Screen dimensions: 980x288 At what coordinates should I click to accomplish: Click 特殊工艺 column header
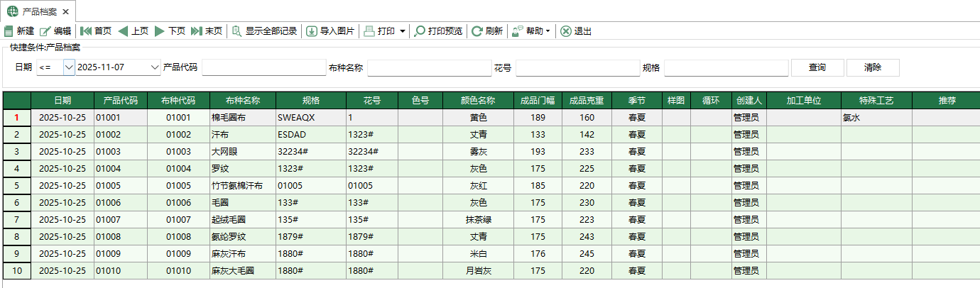[x=876, y=100]
